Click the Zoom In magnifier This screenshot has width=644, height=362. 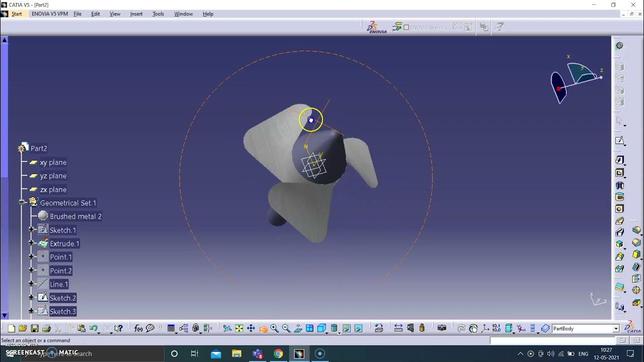click(x=274, y=328)
